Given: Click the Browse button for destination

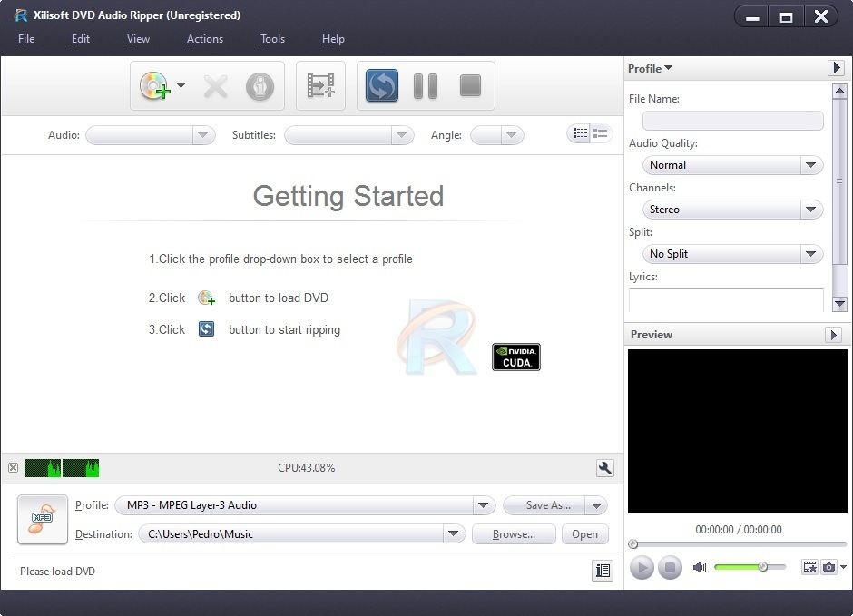Looking at the screenshot, I should tap(513, 534).
